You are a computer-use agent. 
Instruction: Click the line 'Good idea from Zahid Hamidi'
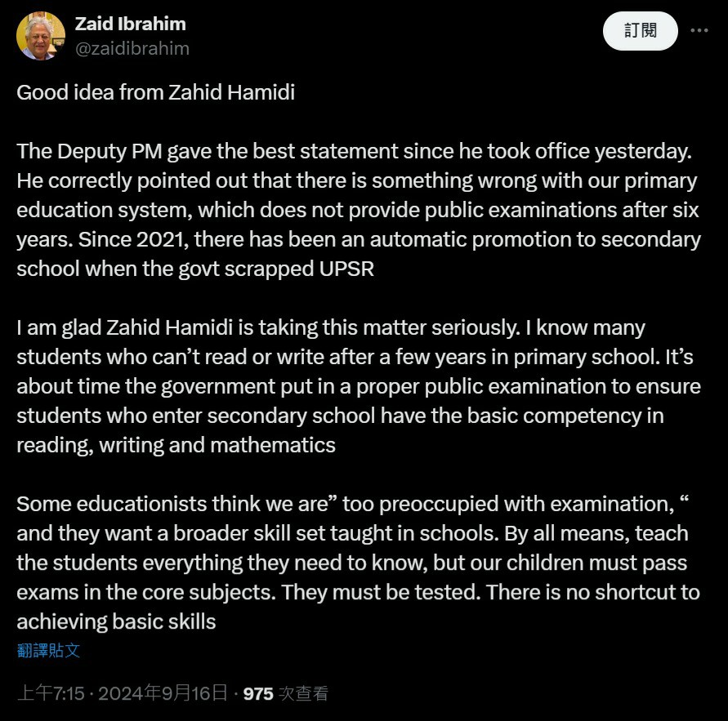click(x=155, y=92)
